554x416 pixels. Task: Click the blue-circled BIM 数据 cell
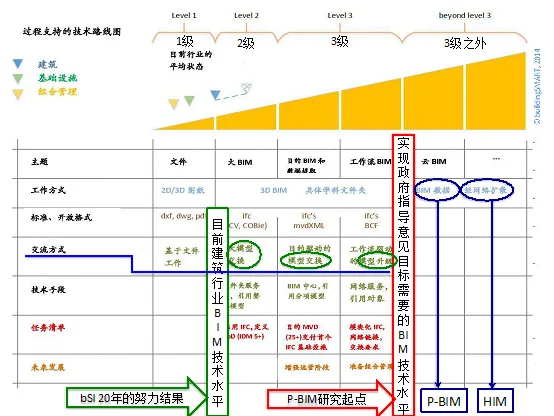tap(437, 190)
